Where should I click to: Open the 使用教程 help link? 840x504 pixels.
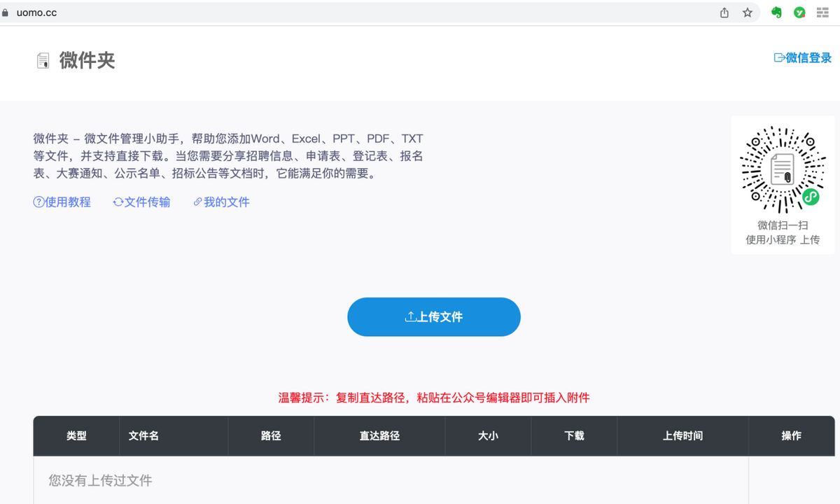click(62, 202)
